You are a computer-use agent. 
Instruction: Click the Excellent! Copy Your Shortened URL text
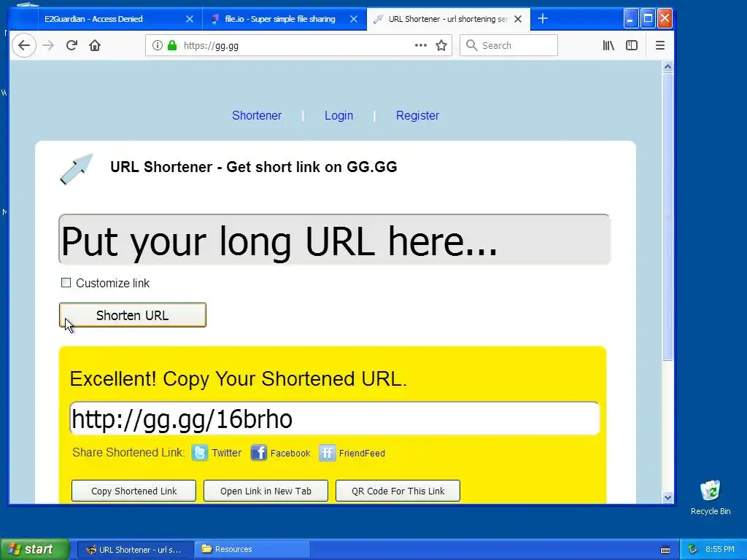[239, 379]
